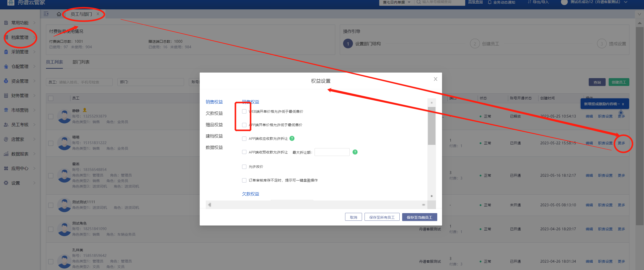Viewport: 644px width, 270px height.
Task: Click the search magnifier icon in top bar
Action: pos(419,2)
